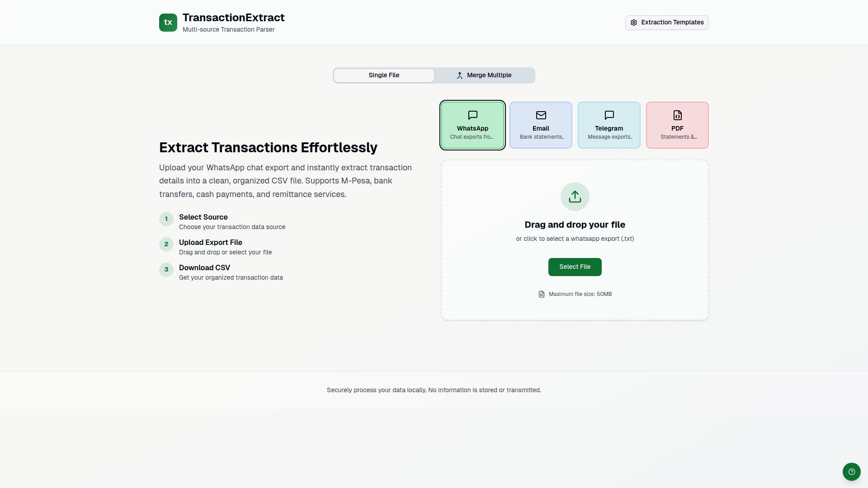Click the upload arrow icon in drop zone
Viewport: 868px width, 488px height.
[575, 196]
